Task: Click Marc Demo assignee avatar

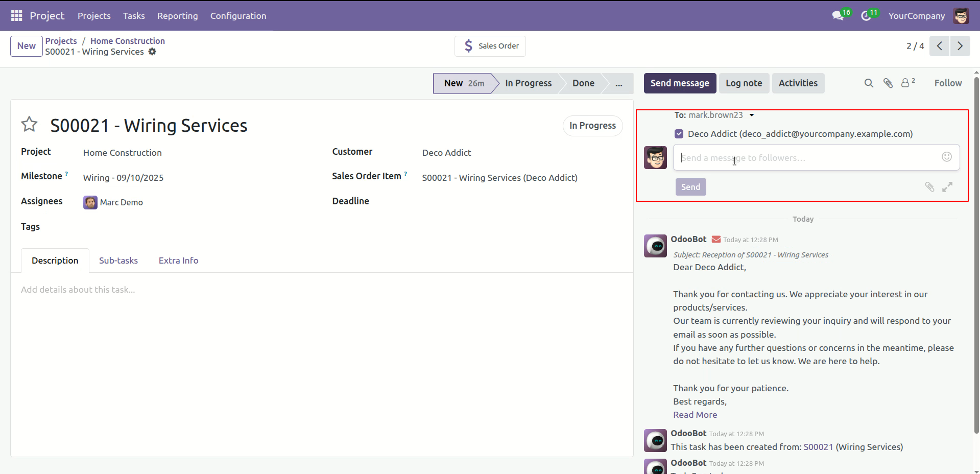Action: pyautogui.click(x=90, y=202)
